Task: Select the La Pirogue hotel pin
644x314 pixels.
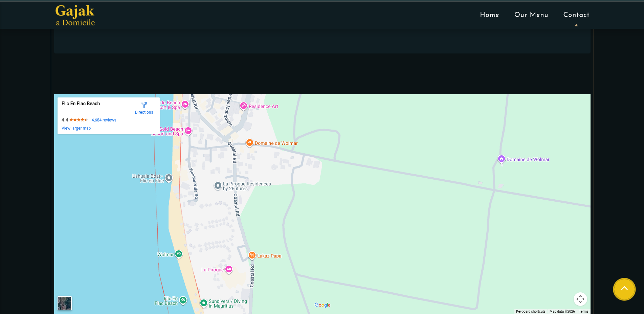Action: pos(229,269)
